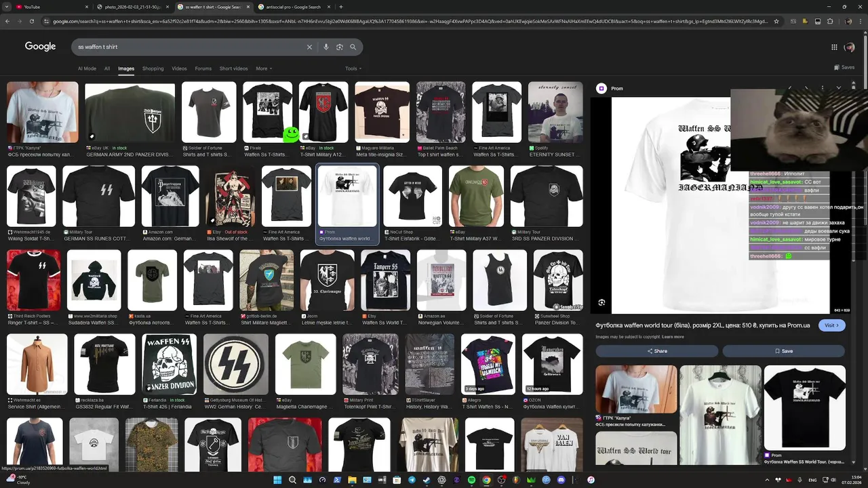Open the Learn more copyright link
This screenshot has width=868, height=488.
coord(673,337)
